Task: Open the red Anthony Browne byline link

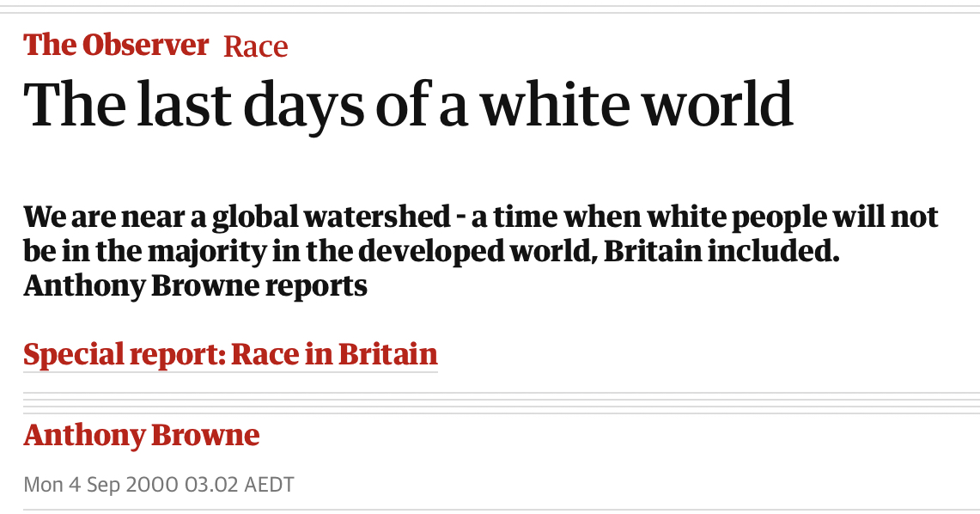Action: click(x=141, y=435)
